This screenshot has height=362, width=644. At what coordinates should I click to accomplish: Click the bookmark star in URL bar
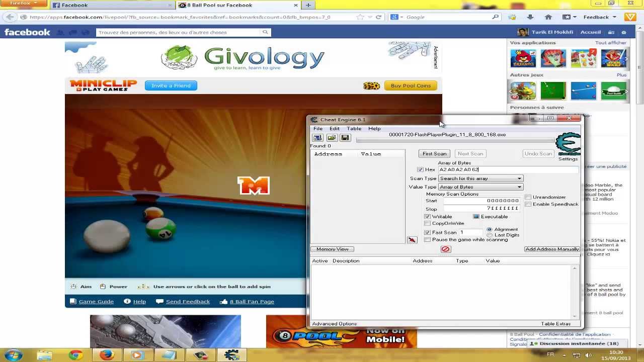(360, 17)
